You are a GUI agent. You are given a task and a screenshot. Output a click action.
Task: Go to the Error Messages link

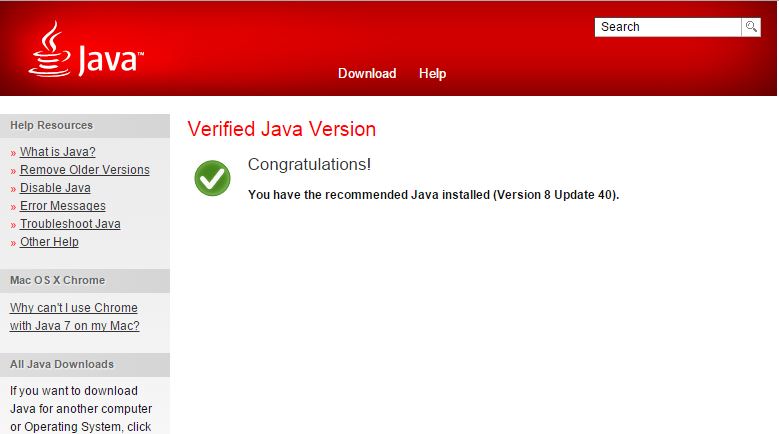pos(63,206)
